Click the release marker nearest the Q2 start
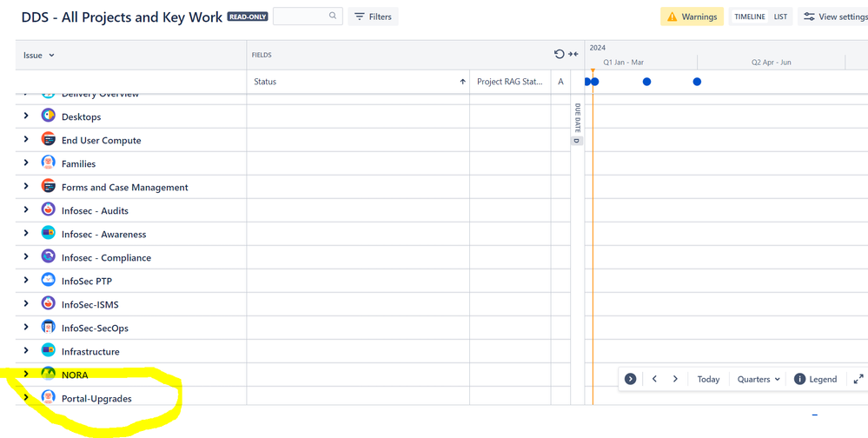Image resolution: width=868 pixels, height=438 pixels. (697, 82)
